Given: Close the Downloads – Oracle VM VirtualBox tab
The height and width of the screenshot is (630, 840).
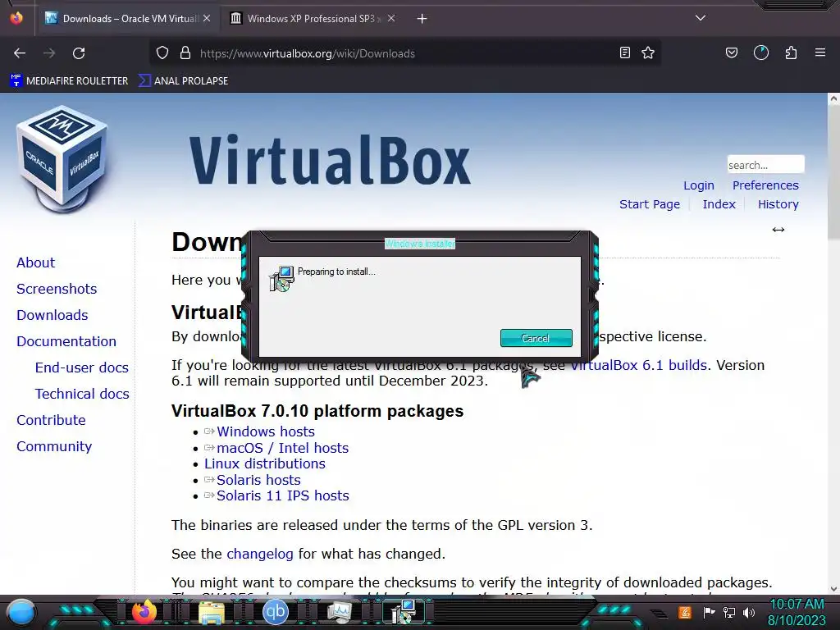Looking at the screenshot, I should [207, 19].
